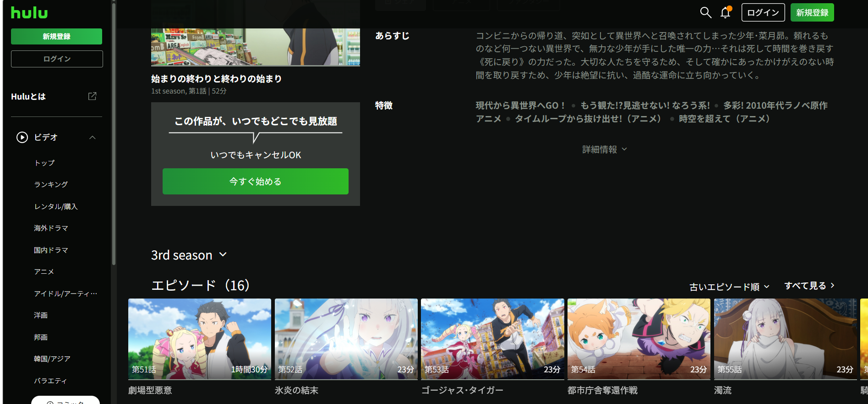Image resolution: width=868 pixels, height=404 pixels.
Task: Select 韓国/アジア in the sidebar
Action: 52,359
